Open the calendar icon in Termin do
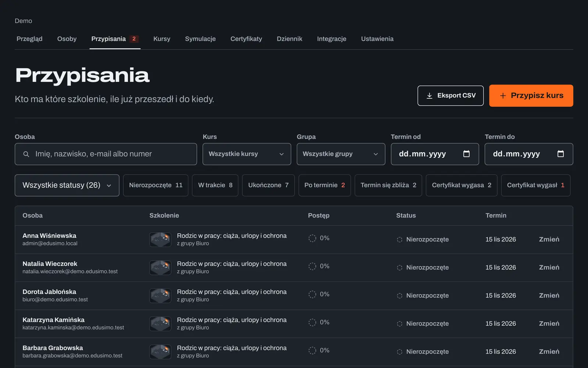The width and height of the screenshot is (588, 368). (x=560, y=154)
